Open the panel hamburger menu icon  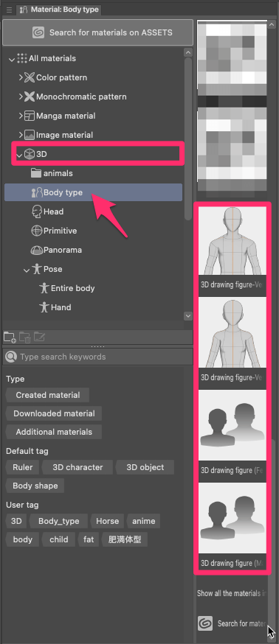tap(9, 10)
